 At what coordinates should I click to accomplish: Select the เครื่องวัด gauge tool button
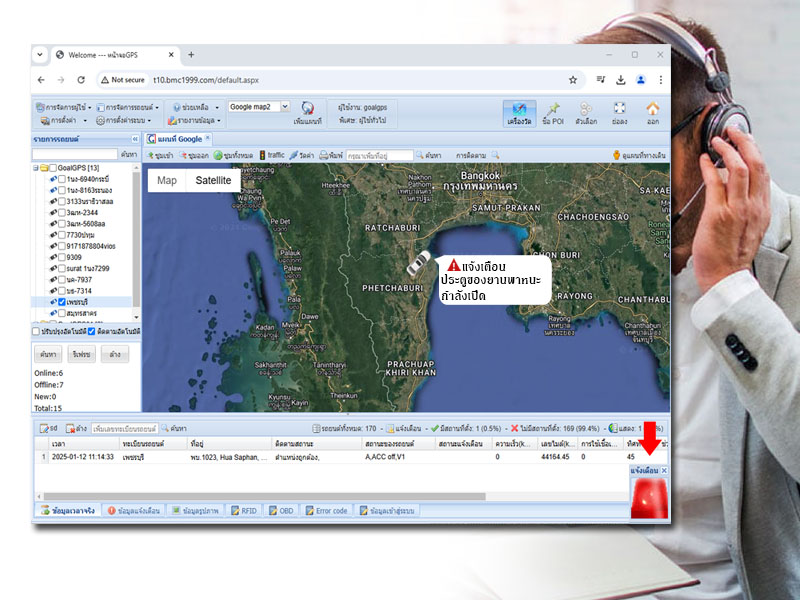click(519, 113)
